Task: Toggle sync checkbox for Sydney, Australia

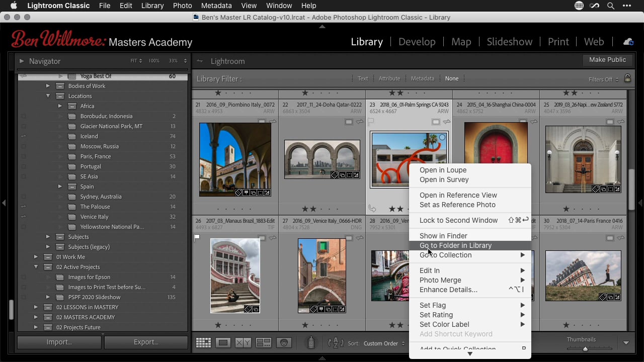Action: click(x=23, y=197)
